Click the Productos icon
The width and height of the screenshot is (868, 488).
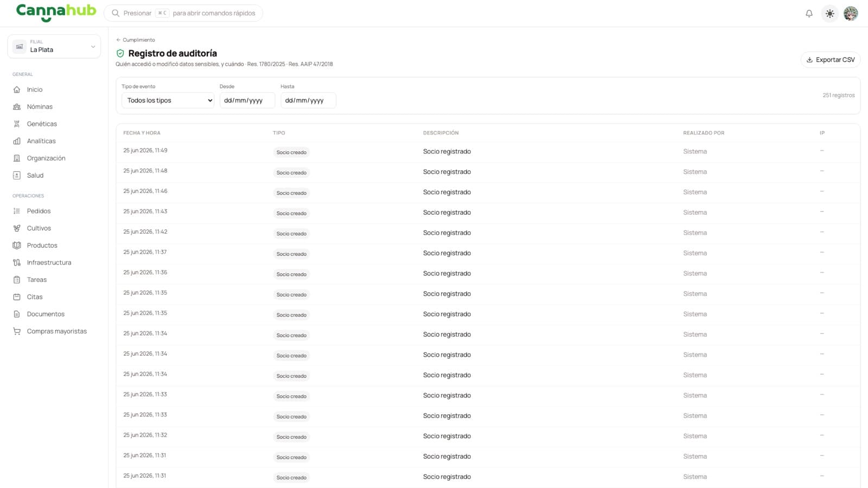[17, 245]
